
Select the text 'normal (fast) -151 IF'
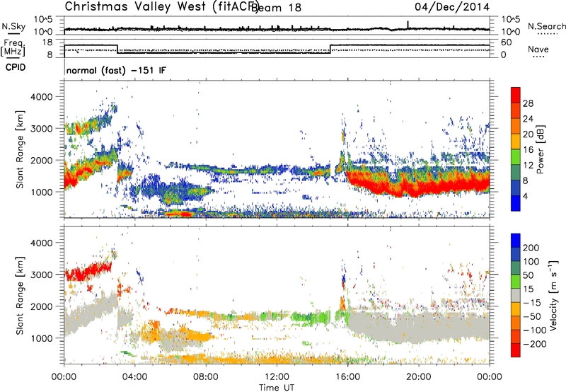click(116, 71)
